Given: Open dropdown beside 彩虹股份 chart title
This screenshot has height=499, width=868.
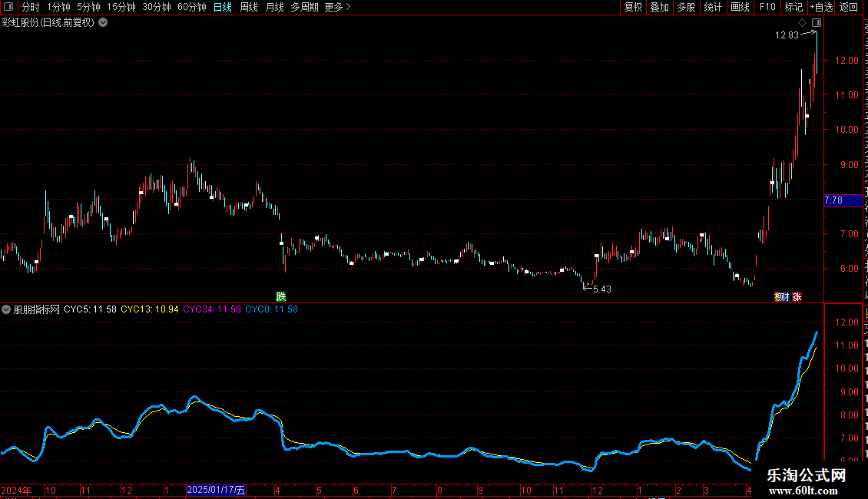Looking at the screenshot, I should (x=103, y=23).
